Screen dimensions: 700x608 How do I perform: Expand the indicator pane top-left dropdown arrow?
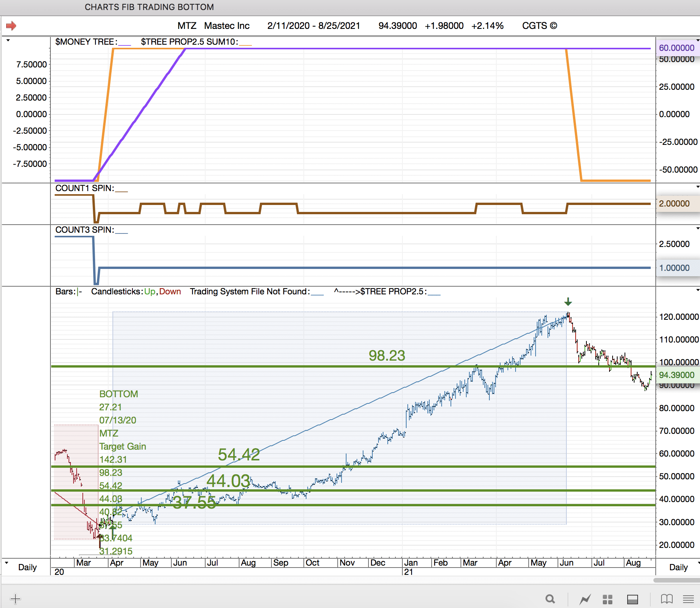point(8,40)
